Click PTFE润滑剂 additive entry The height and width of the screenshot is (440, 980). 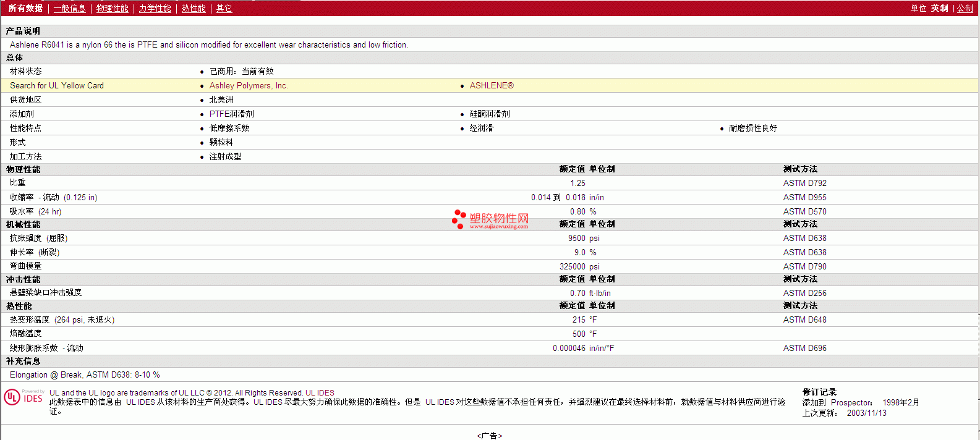[232, 114]
